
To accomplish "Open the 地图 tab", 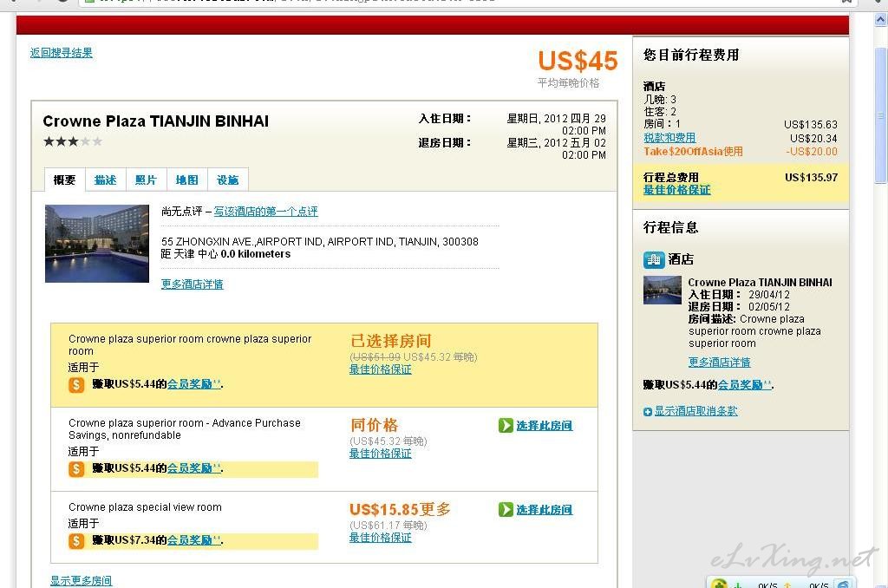I will 187,180.
